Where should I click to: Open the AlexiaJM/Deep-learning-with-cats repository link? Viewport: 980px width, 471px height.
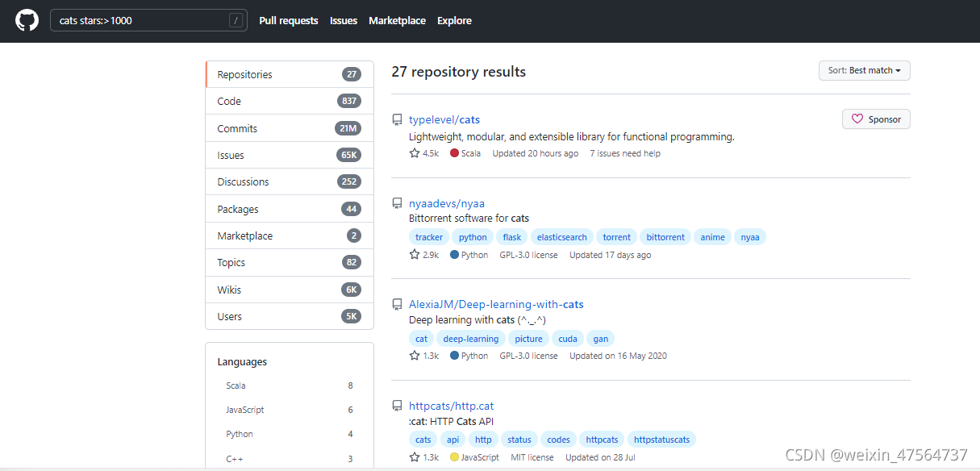click(496, 304)
